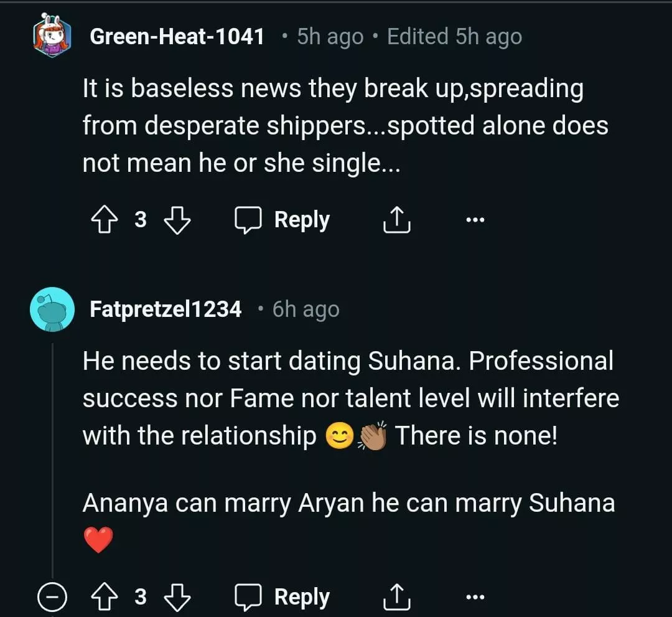Upvote Fatpretzel1234's comment
672x617 pixels.
point(103,598)
